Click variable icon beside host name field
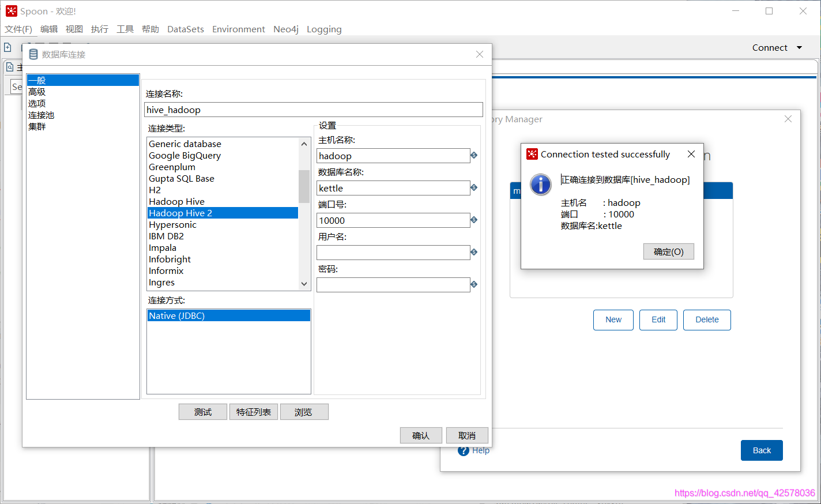Screen dimensions: 821x504 coord(474,155)
